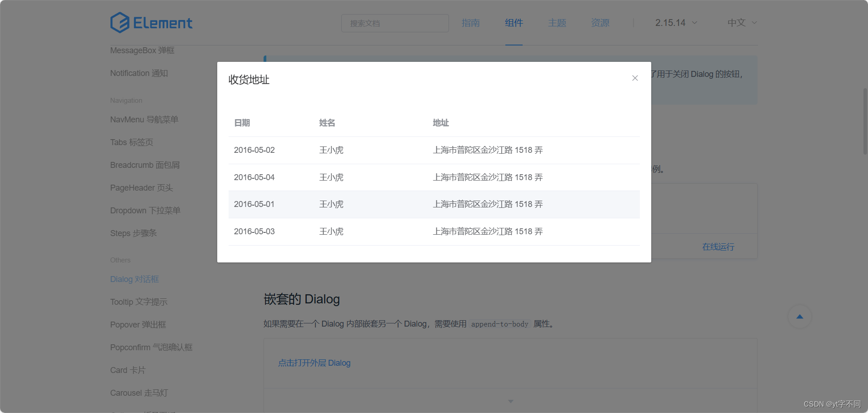
Task: Open Popover 弹出框 sidebar item
Action: coord(138,325)
